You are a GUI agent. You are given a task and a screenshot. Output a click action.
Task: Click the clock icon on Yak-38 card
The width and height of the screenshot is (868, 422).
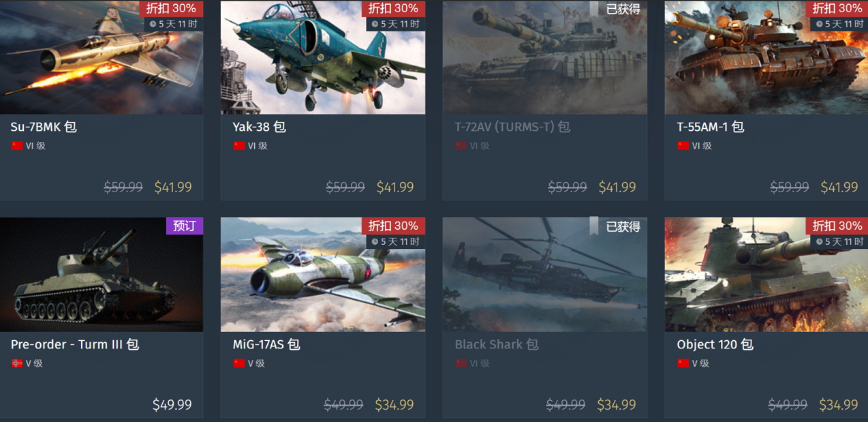click(x=375, y=24)
